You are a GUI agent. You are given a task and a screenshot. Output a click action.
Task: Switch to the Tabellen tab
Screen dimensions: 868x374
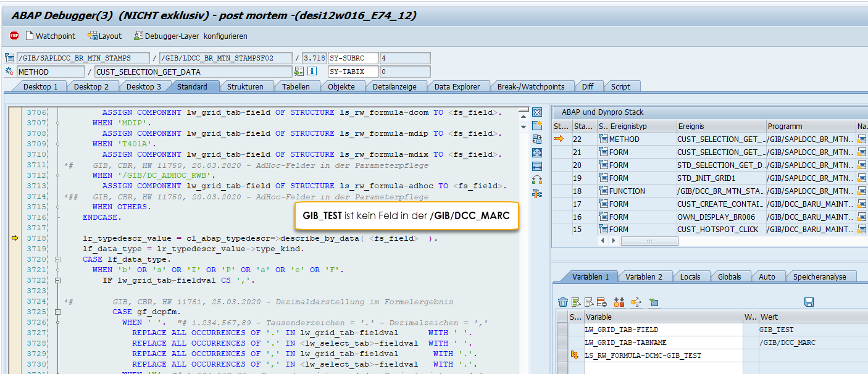click(x=296, y=86)
